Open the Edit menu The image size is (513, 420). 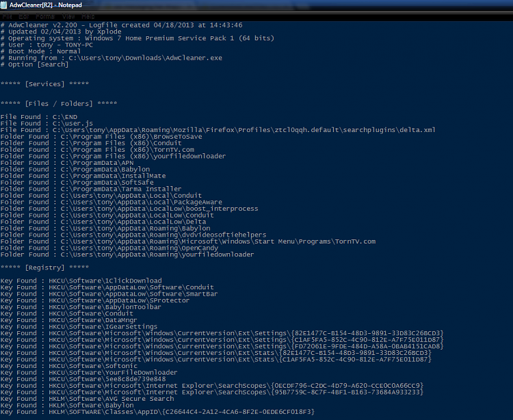[23, 16]
